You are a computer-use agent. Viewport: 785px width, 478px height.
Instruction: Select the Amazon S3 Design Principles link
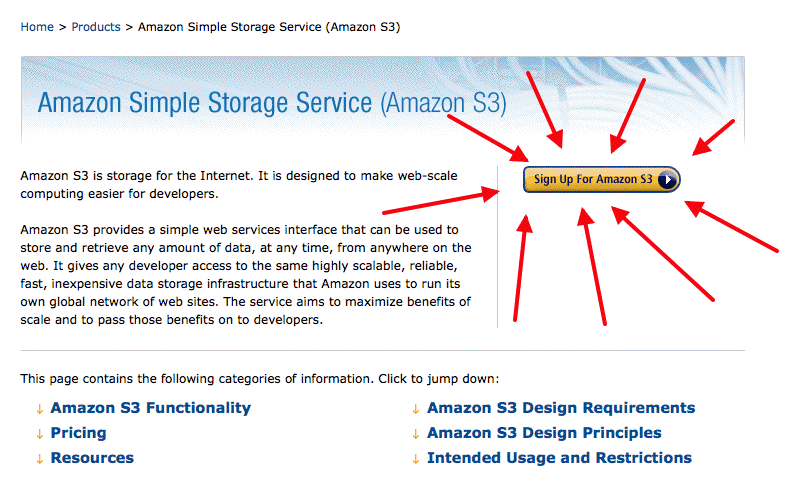[544, 433]
